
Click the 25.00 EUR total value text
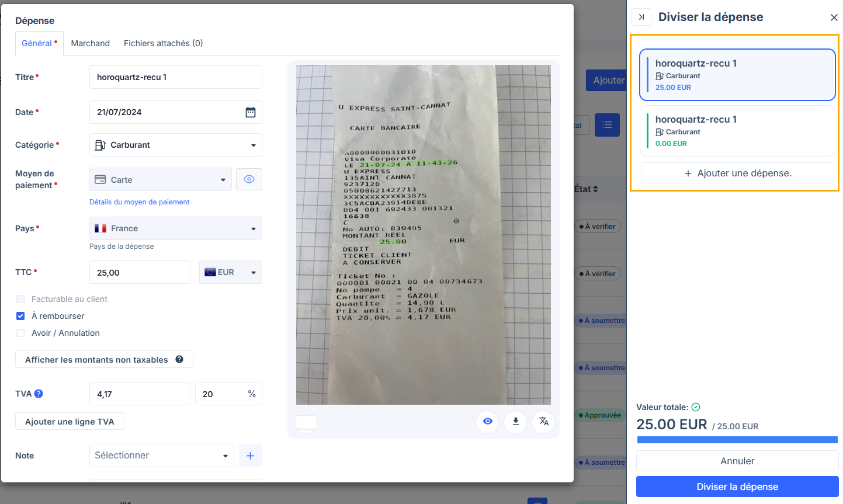click(x=672, y=425)
